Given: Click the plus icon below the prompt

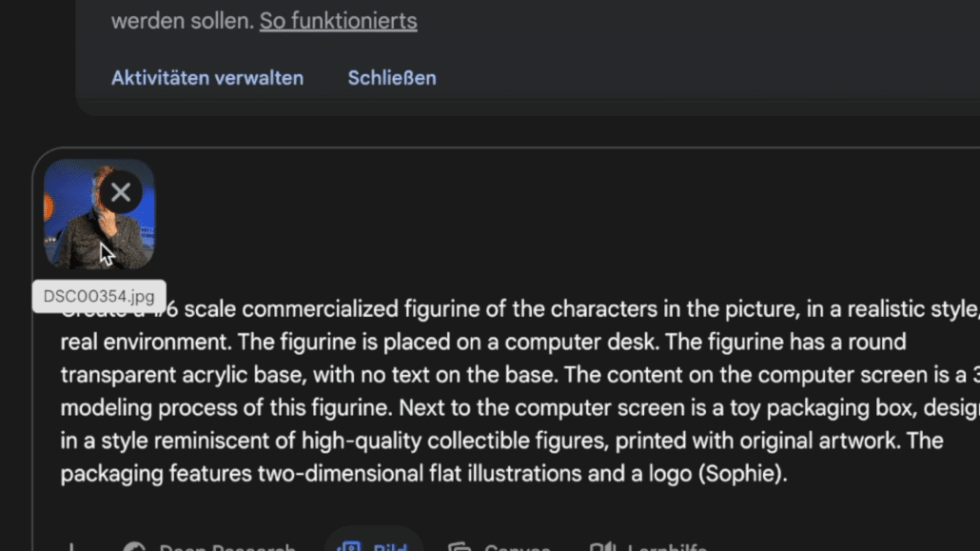Looking at the screenshot, I should click(x=71, y=546).
